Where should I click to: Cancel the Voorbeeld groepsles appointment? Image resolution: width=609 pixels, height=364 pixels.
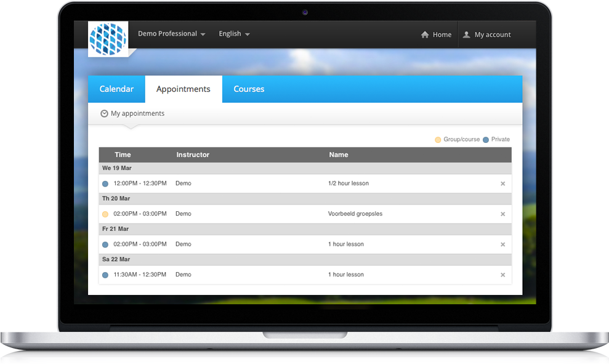502,214
